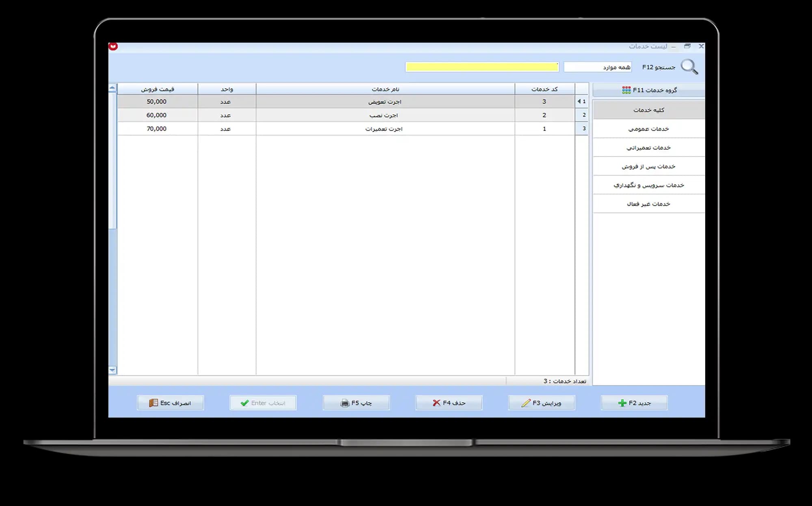This screenshot has width=812, height=506.
Task: Click the 60,000 price cell
Action: pos(157,115)
